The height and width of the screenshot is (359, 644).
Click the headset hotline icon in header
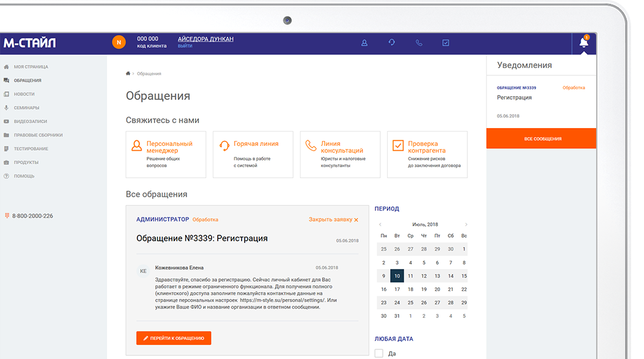[391, 42]
